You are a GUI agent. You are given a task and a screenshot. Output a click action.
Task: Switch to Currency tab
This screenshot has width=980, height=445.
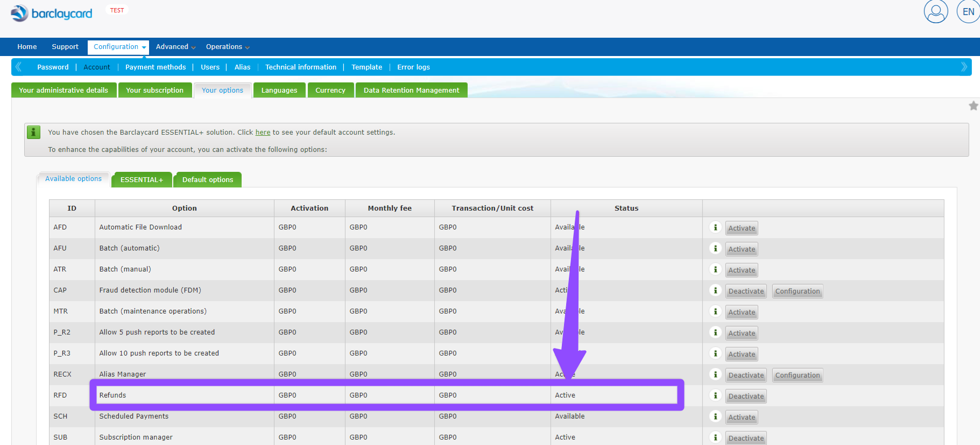[330, 90]
